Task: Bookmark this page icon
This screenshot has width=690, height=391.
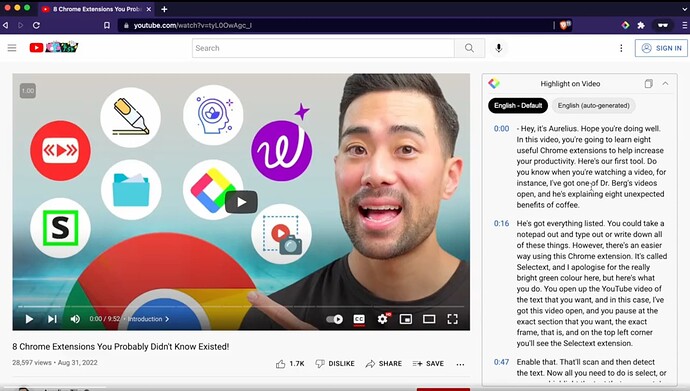Action: 106,26
